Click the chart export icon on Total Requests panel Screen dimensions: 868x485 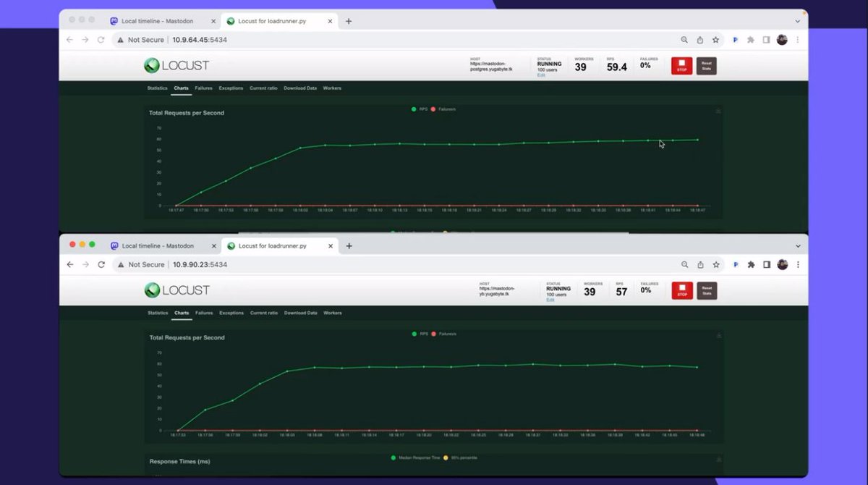pyautogui.click(x=717, y=110)
